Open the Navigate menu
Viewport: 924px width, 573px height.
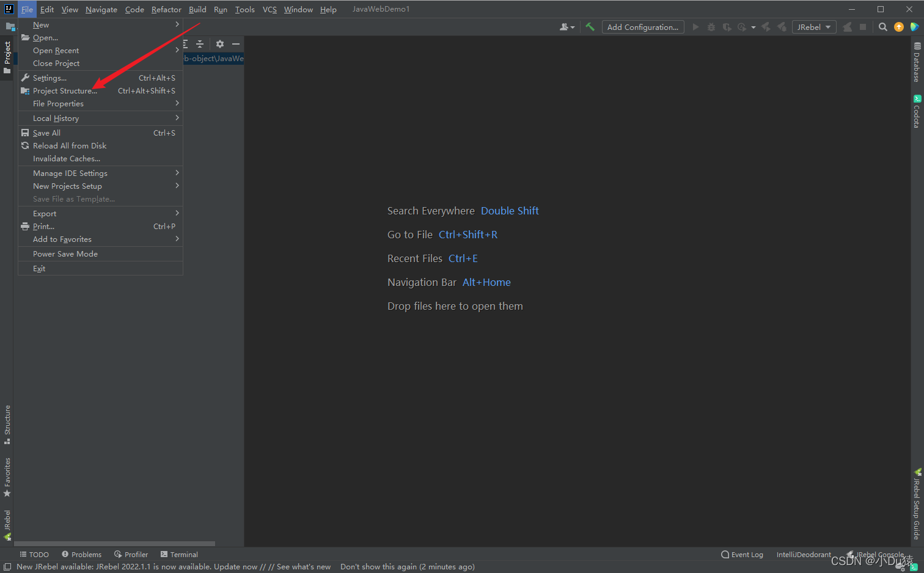pyautogui.click(x=101, y=9)
